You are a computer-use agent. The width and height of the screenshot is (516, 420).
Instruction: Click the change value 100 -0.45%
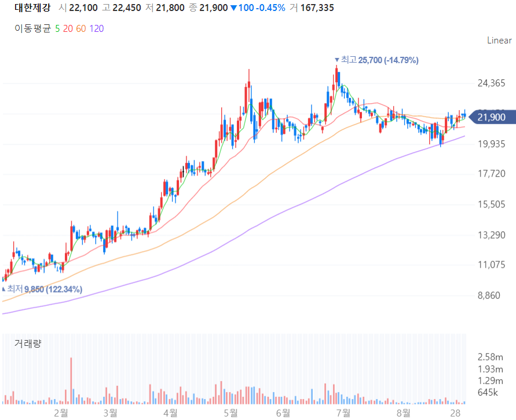pos(258,8)
